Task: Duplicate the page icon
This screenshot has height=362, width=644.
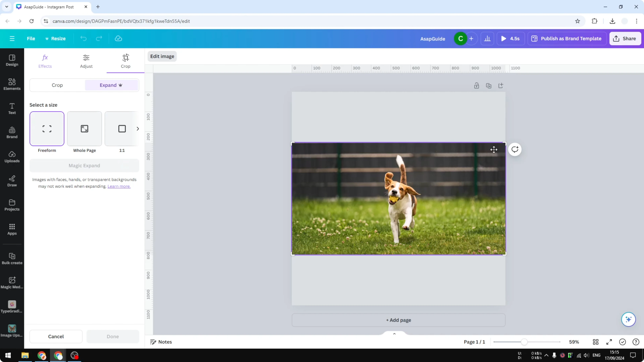Action: [x=489, y=86]
